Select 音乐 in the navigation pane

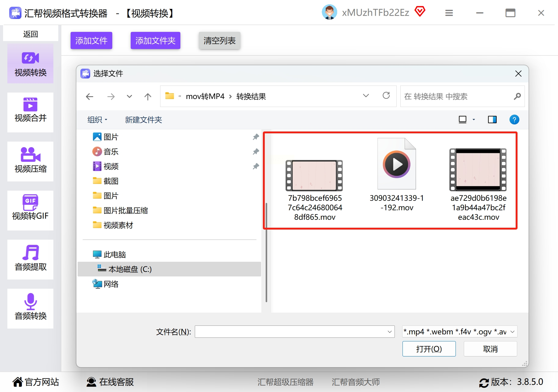[106, 152]
